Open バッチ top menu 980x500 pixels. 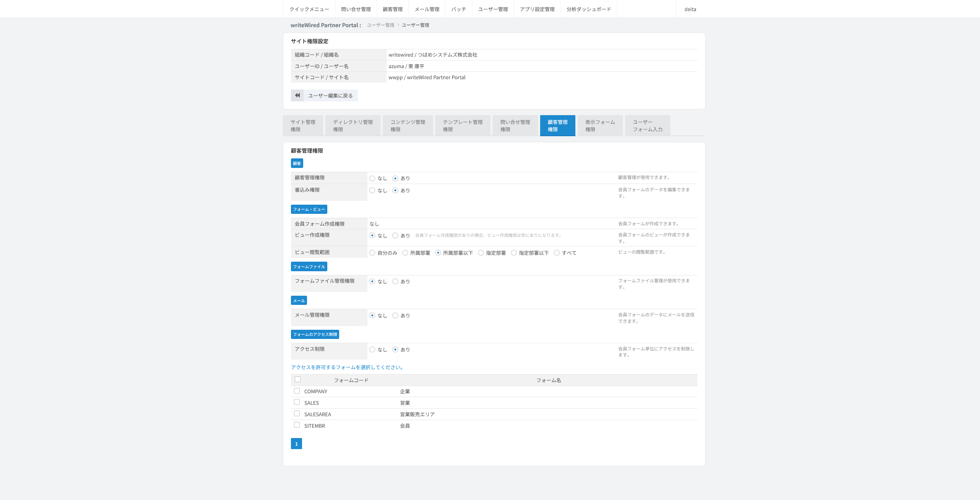[459, 9]
